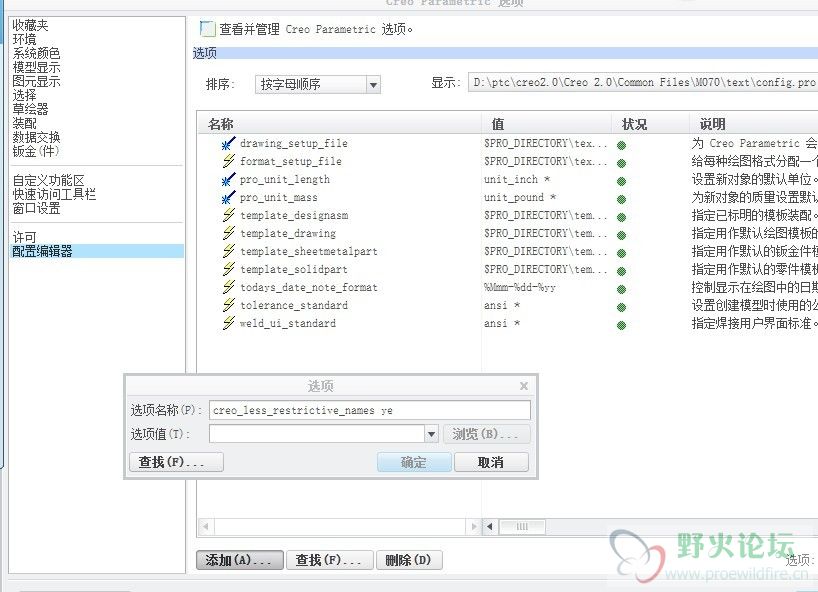Screen dimensions: 818x592
Task: Click the unit_inch * value cell
Action: tap(516, 179)
